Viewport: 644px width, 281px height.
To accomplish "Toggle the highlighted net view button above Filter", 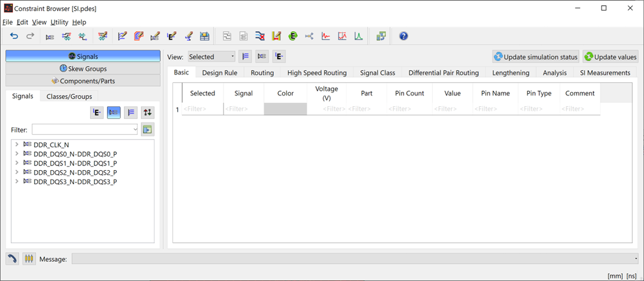I will click(x=114, y=113).
